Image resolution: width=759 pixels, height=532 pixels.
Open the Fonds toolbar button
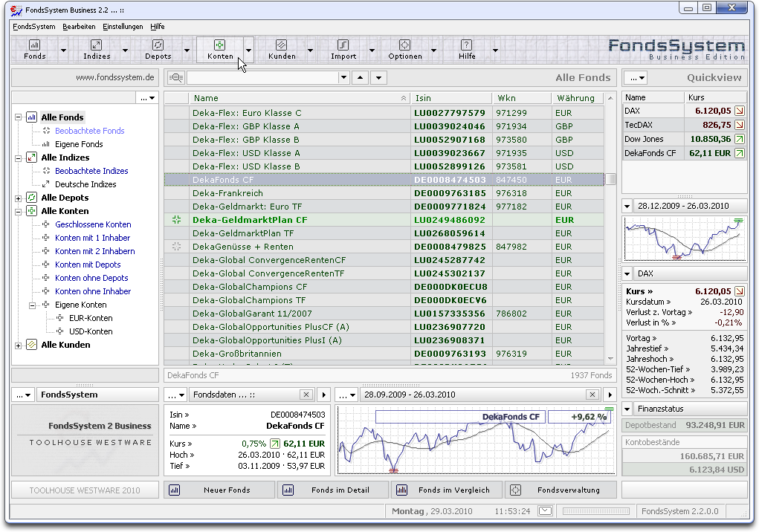pyautogui.click(x=35, y=50)
